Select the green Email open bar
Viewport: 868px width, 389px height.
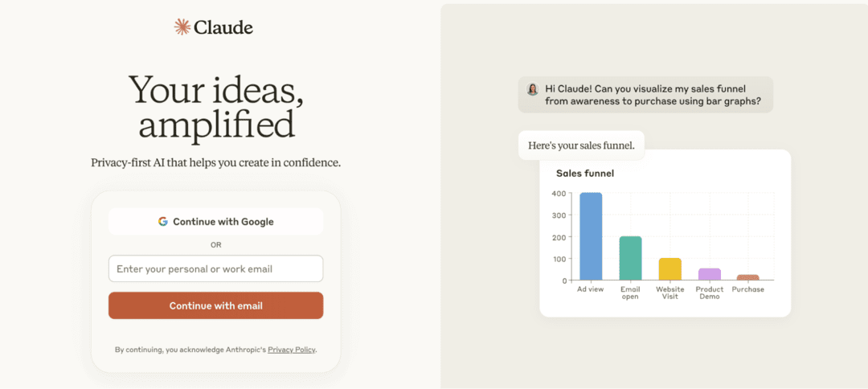point(630,258)
